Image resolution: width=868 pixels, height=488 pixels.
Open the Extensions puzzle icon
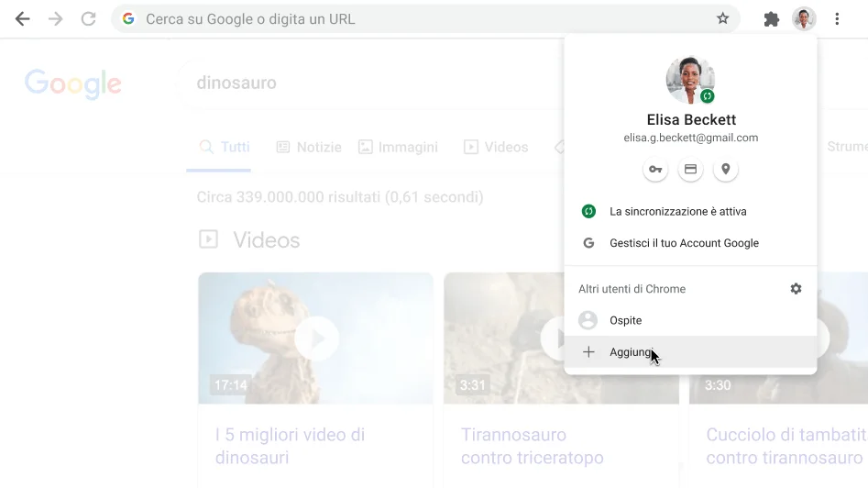point(772,18)
